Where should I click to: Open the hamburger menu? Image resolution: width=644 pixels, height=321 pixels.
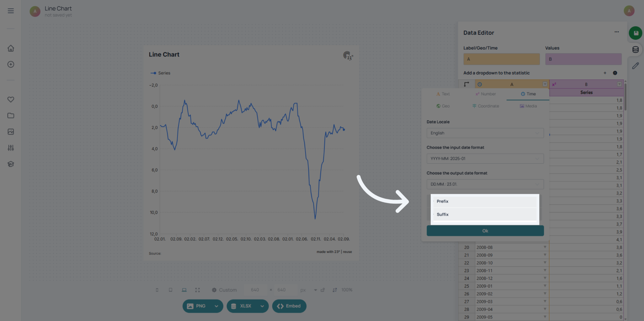11,11
